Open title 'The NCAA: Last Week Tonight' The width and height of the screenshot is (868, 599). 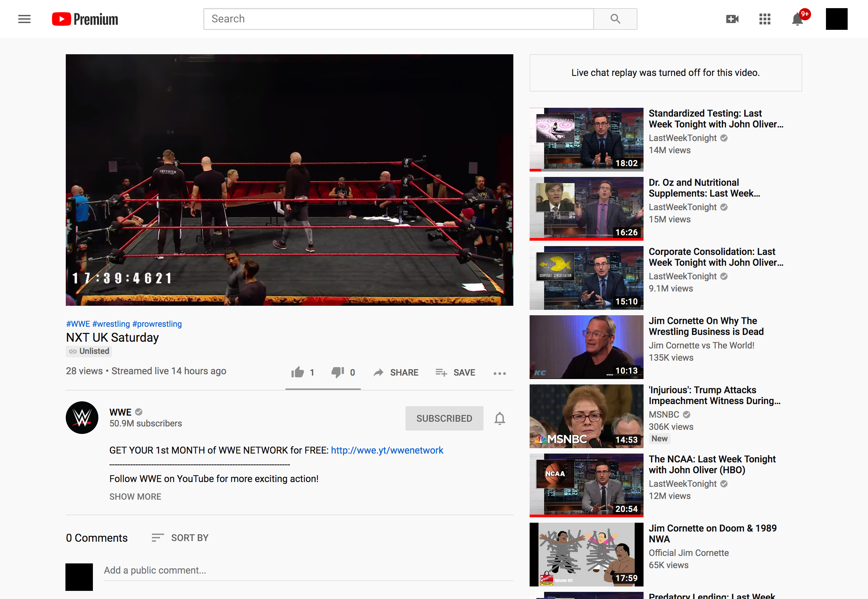[x=712, y=464]
